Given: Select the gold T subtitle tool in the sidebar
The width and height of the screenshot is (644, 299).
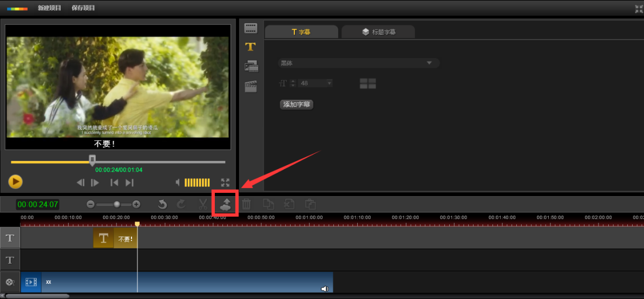Looking at the screenshot, I should (x=251, y=47).
